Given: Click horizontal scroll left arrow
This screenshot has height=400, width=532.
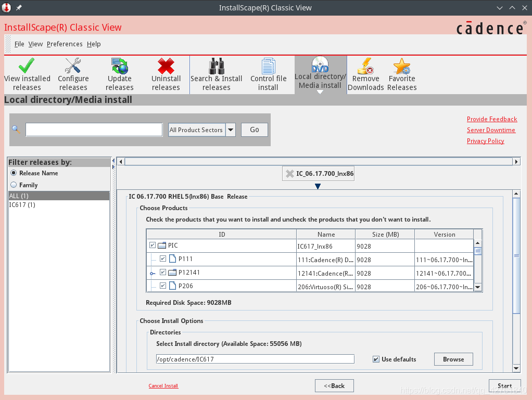Looking at the screenshot, I should pyautogui.click(x=121, y=162).
